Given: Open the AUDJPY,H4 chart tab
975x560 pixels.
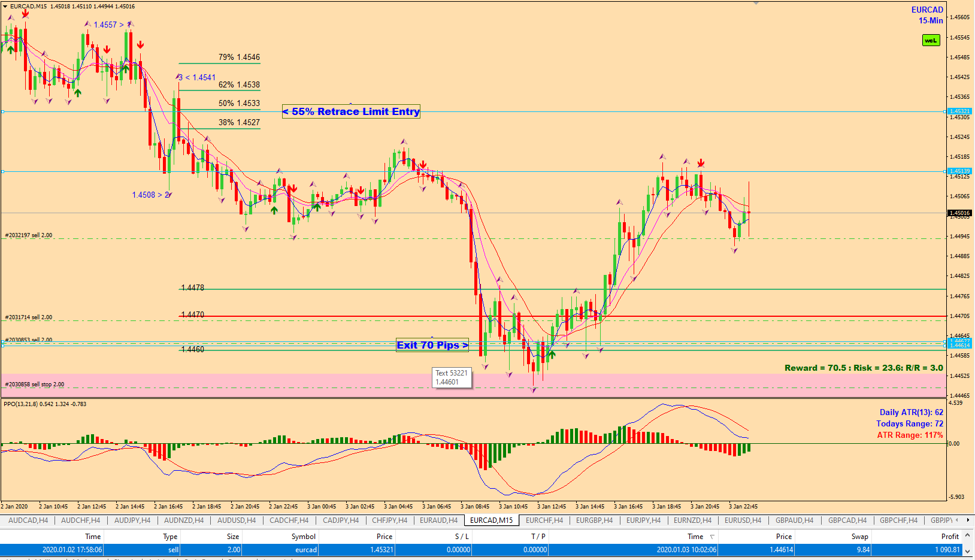Looking at the screenshot, I should pyautogui.click(x=132, y=520).
